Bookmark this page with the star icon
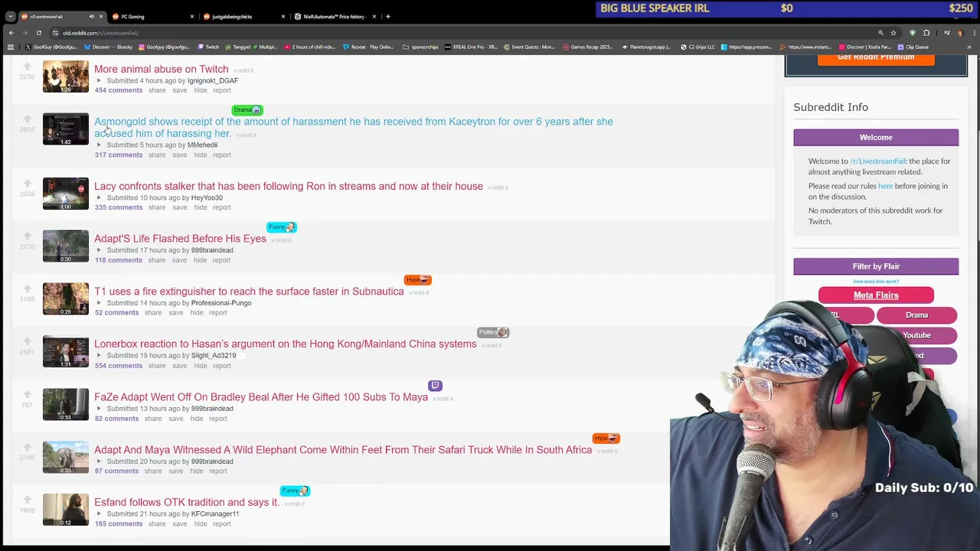The width and height of the screenshot is (980, 551). click(x=893, y=33)
